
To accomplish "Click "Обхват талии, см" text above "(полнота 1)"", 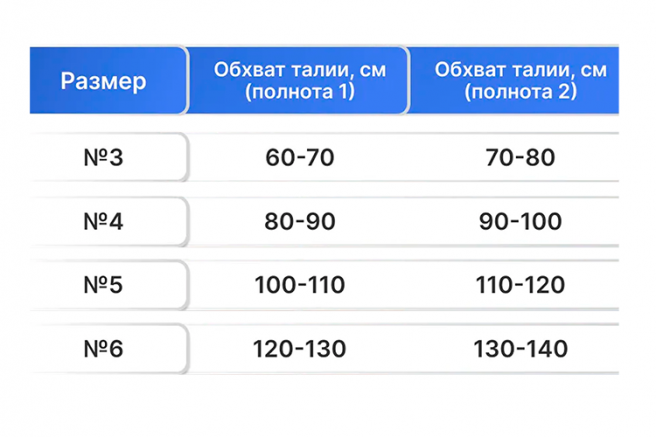I will [x=299, y=70].
